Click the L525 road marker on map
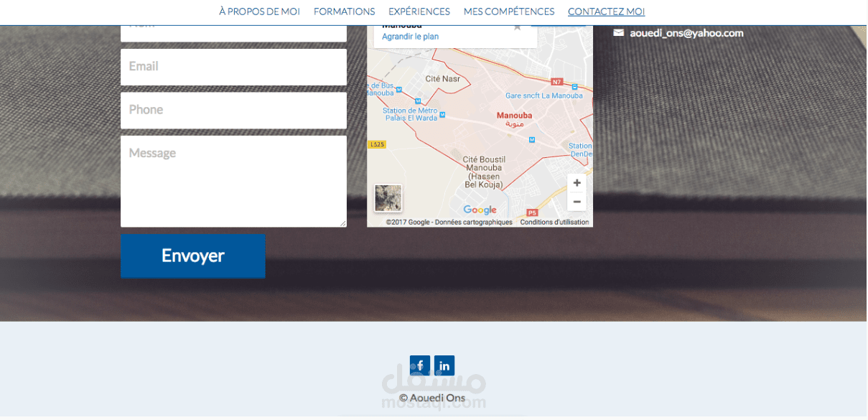This screenshot has height=420, width=868. click(377, 144)
